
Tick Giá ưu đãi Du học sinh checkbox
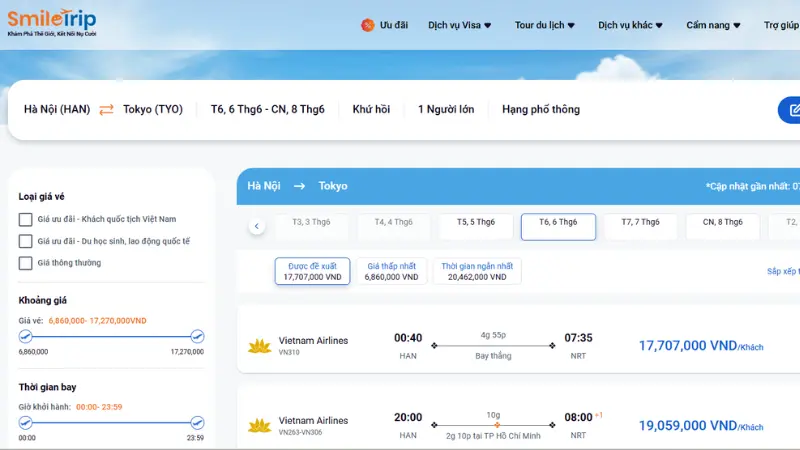(26, 241)
